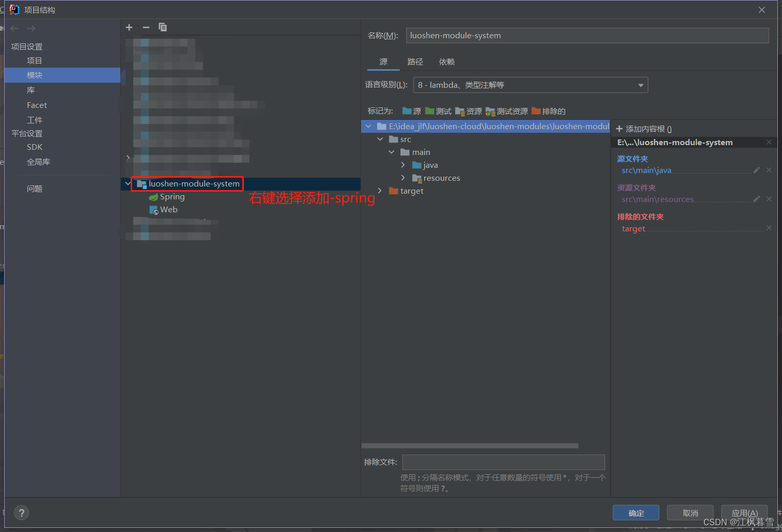The width and height of the screenshot is (782, 532).
Task: Mark folder as Excluded (排除的)
Action: (x=549, y=111)
